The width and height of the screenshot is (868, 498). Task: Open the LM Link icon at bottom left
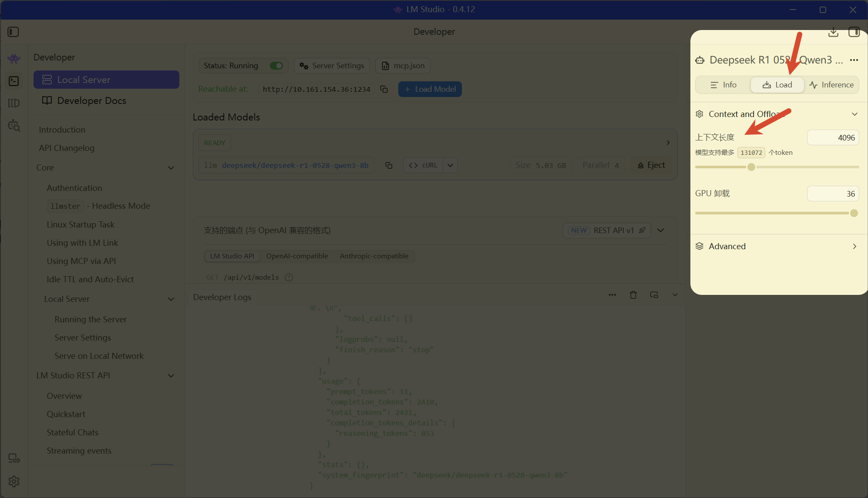point(14,458)
